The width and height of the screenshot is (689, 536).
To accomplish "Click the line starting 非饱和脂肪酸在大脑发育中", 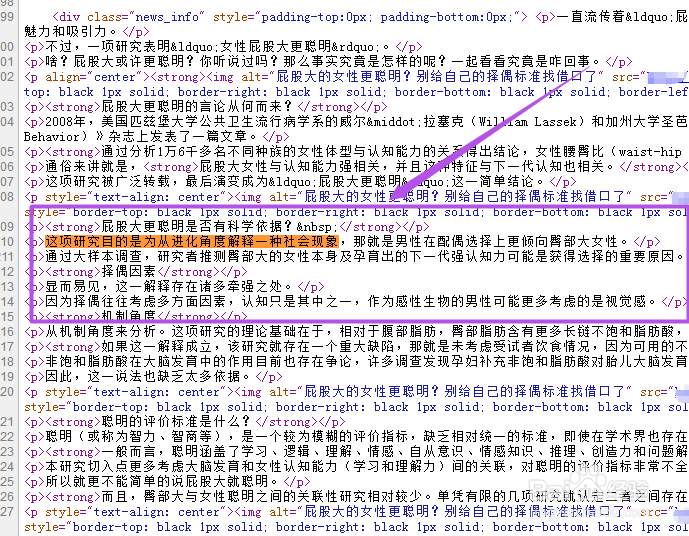I will point(356,362).
